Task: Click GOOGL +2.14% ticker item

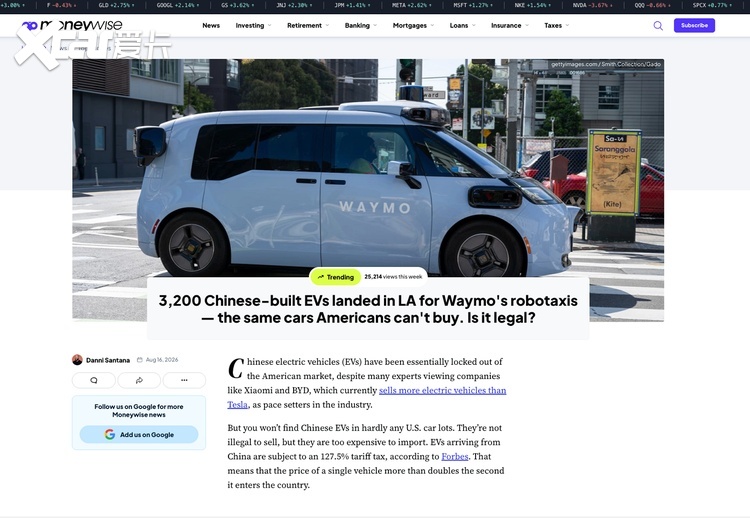Action: [177, 5]
